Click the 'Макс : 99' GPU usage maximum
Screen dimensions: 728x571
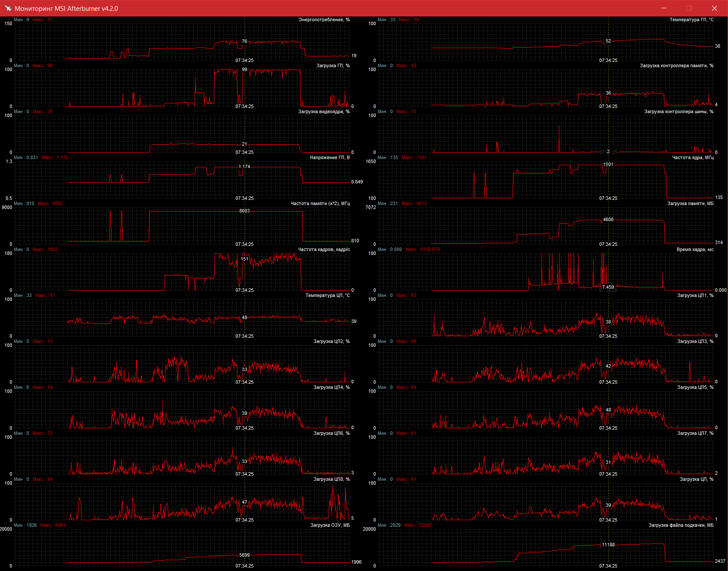(x=42, y=66)
